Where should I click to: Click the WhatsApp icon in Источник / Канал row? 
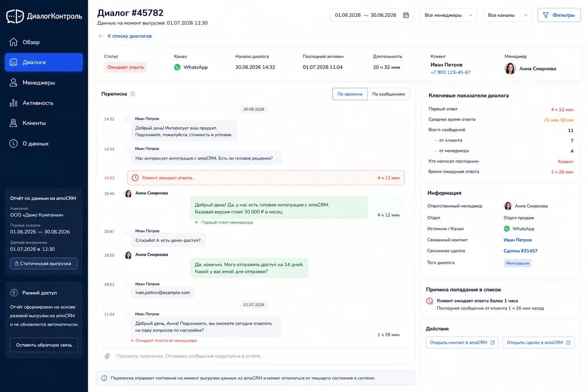[x=507, y=229]
